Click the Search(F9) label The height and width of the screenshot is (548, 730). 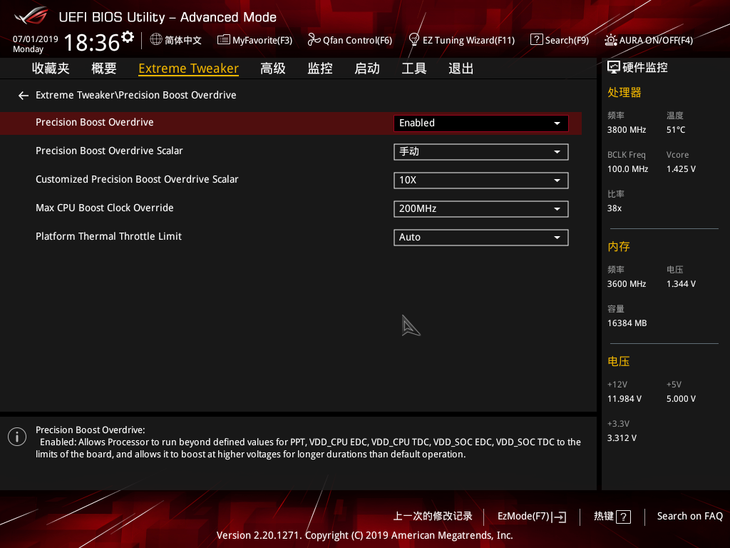567,41
